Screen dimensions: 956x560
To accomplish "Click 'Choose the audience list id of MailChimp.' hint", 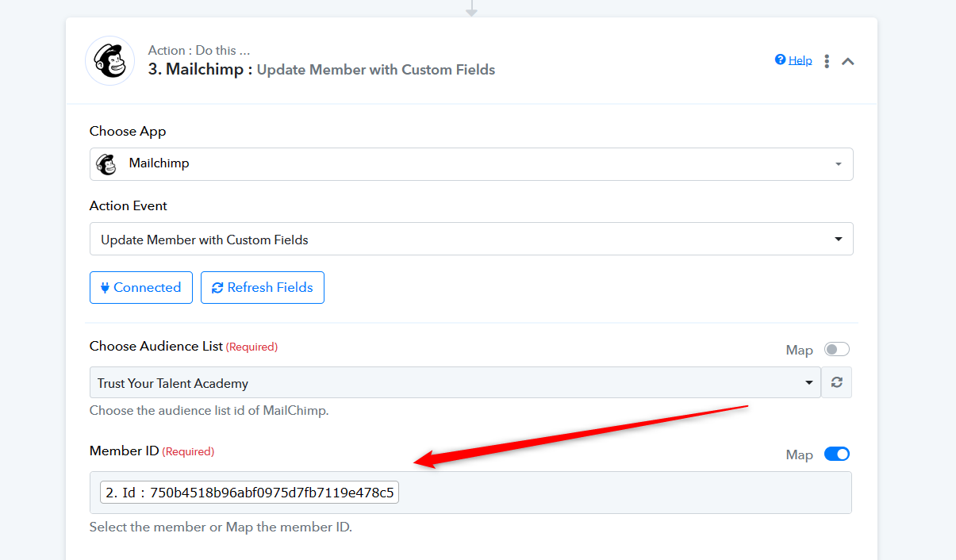I will coord(209,411).
